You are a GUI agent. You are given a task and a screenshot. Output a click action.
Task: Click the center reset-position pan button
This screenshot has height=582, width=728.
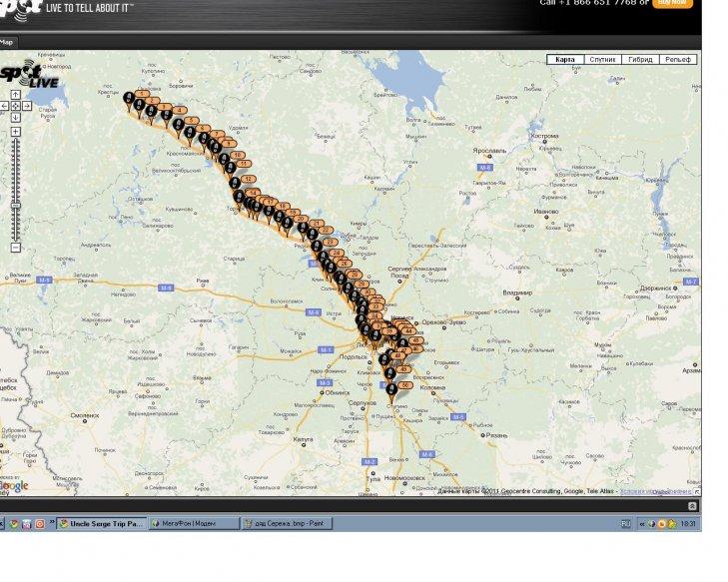click(16, 106)
